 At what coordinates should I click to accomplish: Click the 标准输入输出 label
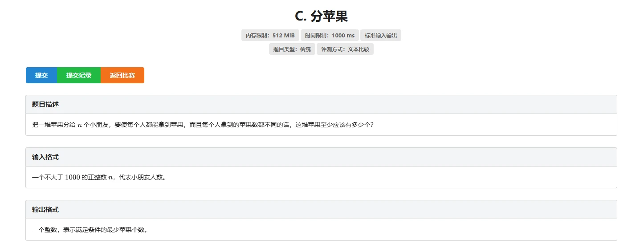pyautogui.click(x=381, y=36)
